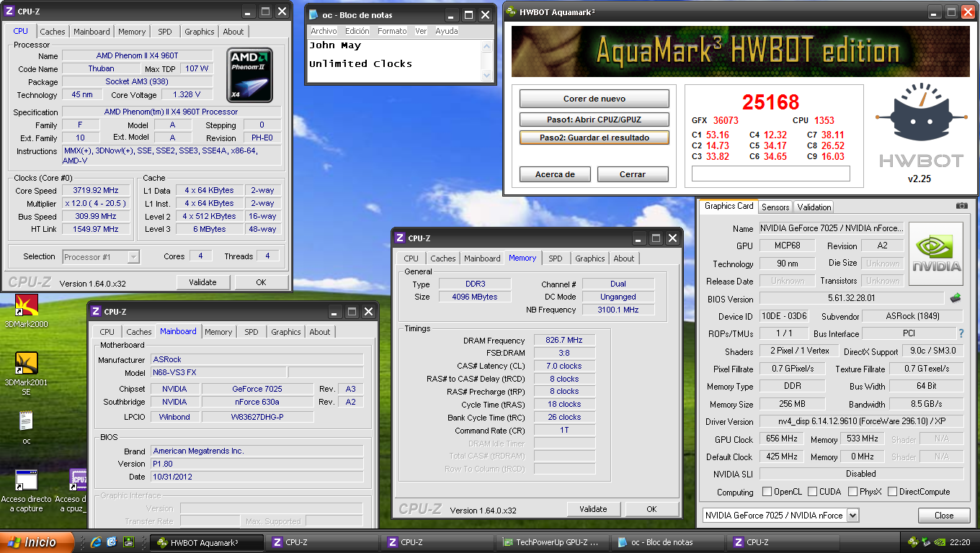Click the 'Acerca de' button in Aquamark
Screen dimensions: 980x553
(555, 174)
